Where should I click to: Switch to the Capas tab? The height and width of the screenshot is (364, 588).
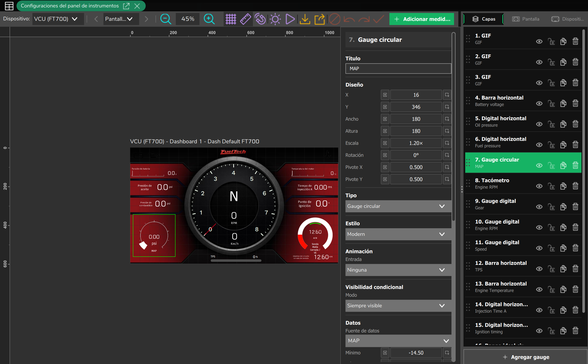point(483,19)
